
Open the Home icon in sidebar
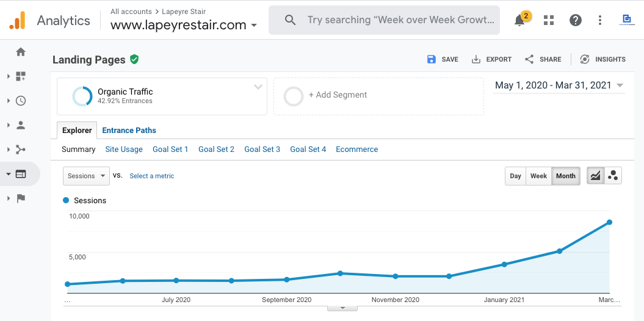[21, 52]
